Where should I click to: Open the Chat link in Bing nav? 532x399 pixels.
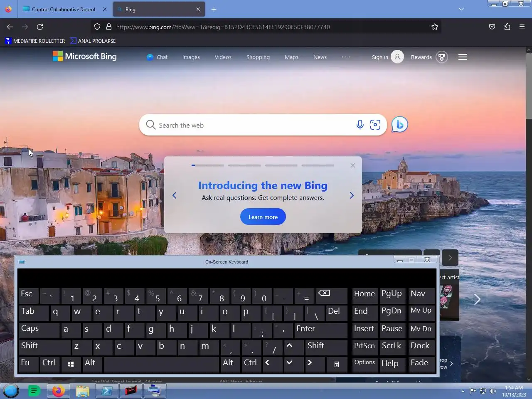click(x=157, y=57)
